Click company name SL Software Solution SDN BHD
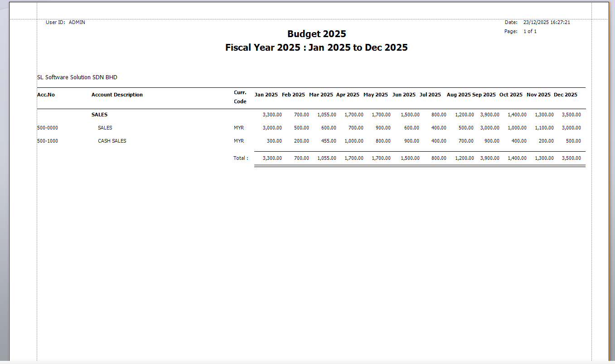The width and height of the screenshot is (615, 364). [77, 77]
